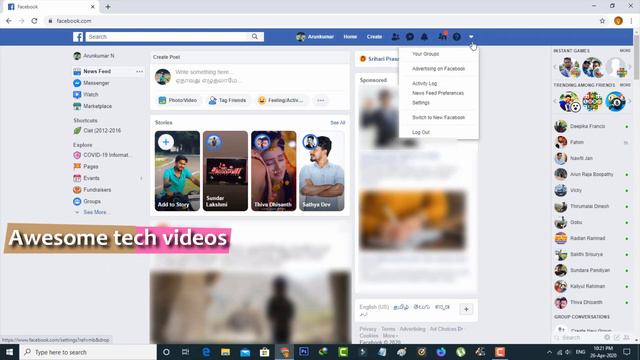Viewport: 640px width, 360px height.
Task: Select Switch to New Facebook
Action: point(438,118)
